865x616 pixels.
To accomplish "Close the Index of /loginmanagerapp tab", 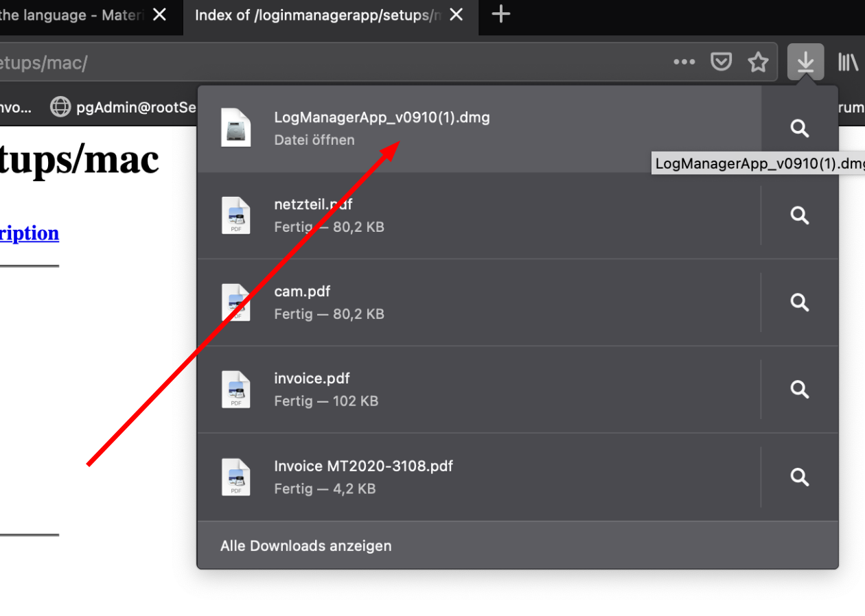I will [457, 15].
